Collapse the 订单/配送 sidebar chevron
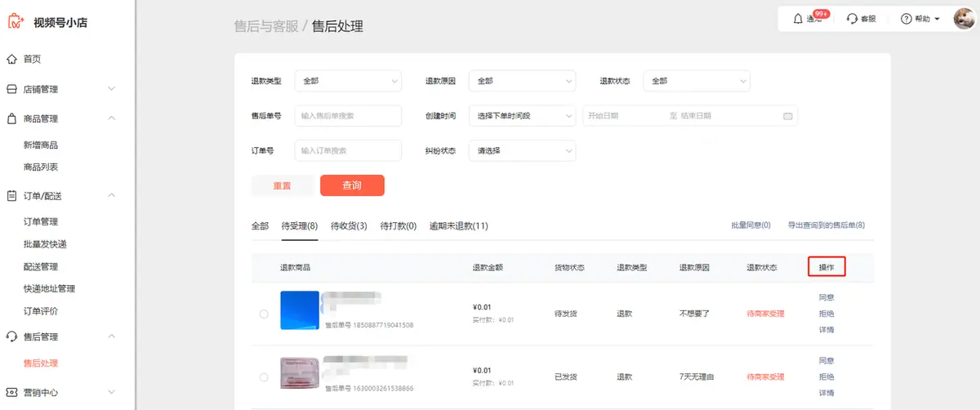The width and height of the screenshot is (980, 410). click(112, 196)
